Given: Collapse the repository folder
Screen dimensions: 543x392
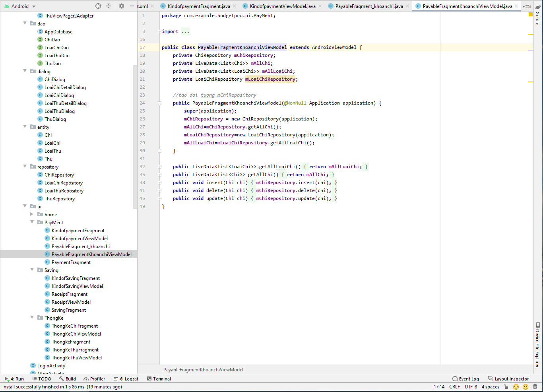Looking at the screenshot, I should (x=25, y=167).
